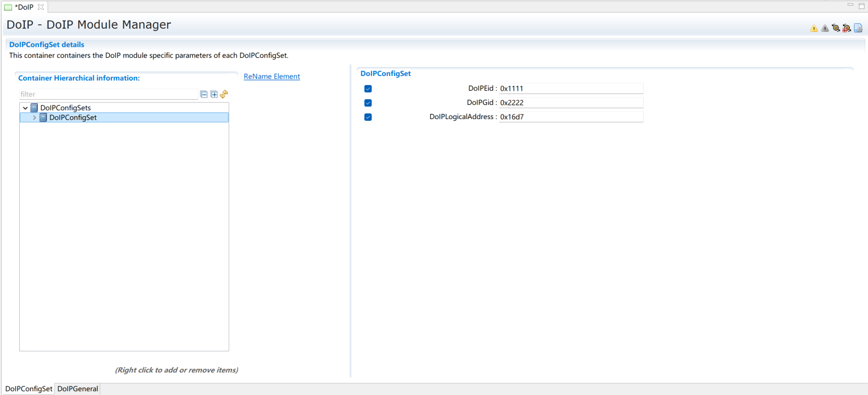Uncheck the DoIPEid checkbox

point(368,89)
